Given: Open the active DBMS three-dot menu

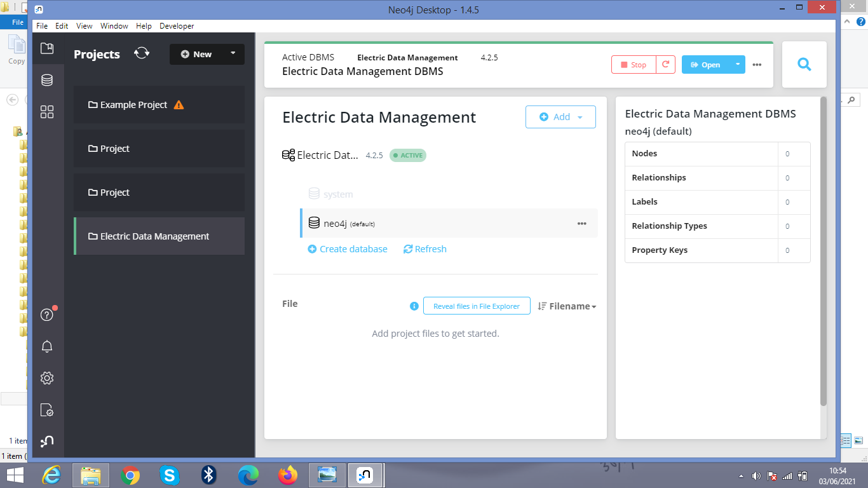Looking at the screenshot, I should pyautogui.click(x=757, y=65).
